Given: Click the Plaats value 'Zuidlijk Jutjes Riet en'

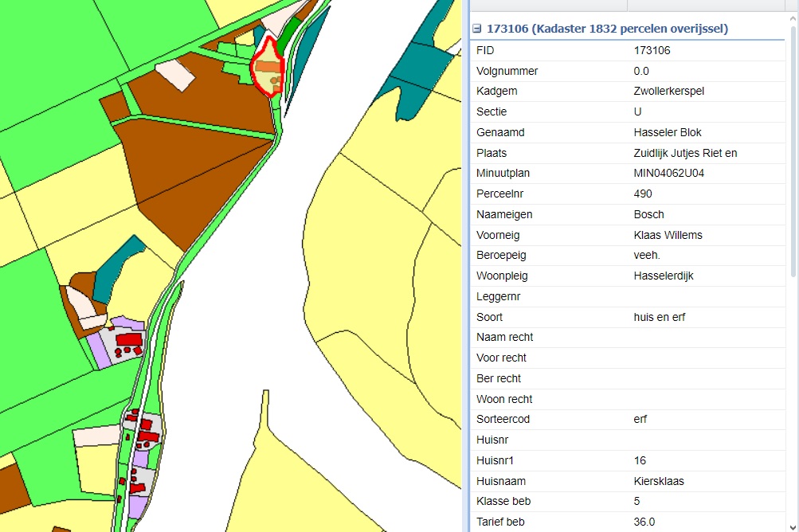Looking at the screenshot, I should (685, 154).
